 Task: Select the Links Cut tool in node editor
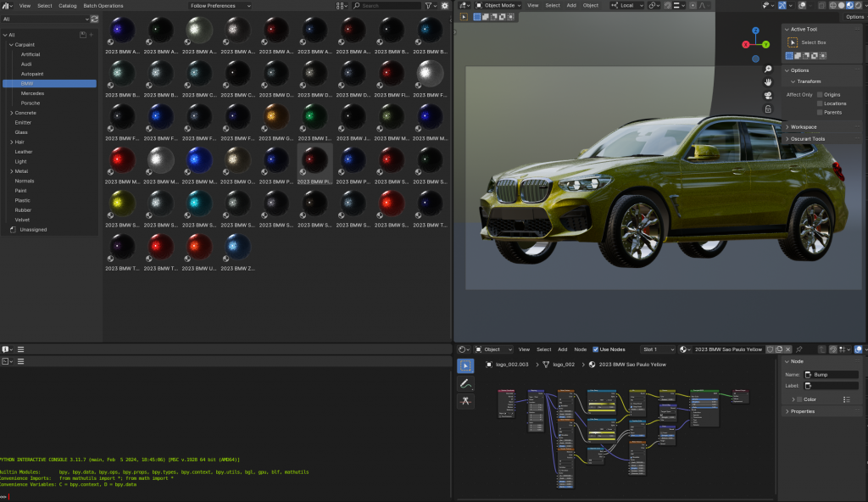[465, 401]
